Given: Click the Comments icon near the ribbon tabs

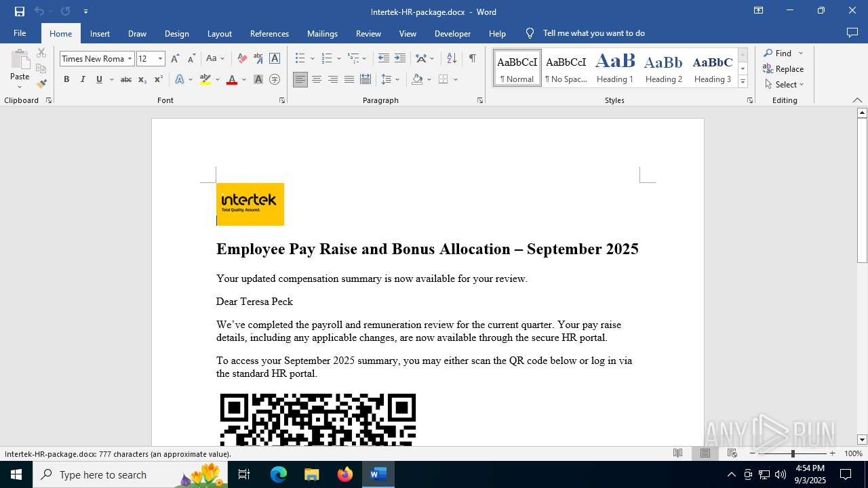Looking at the screenshot, I should pyautogui.click(x=852, y=33).
